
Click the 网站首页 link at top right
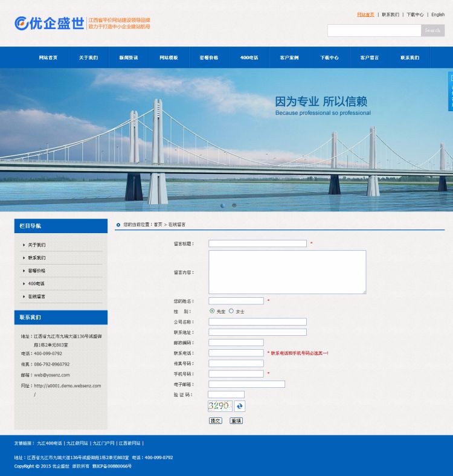pyautogui.click(x=365, y=14)
